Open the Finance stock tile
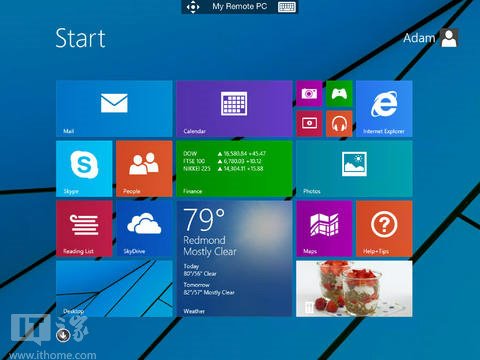Viewport: 480px width, 360px height. pos(234,168)
